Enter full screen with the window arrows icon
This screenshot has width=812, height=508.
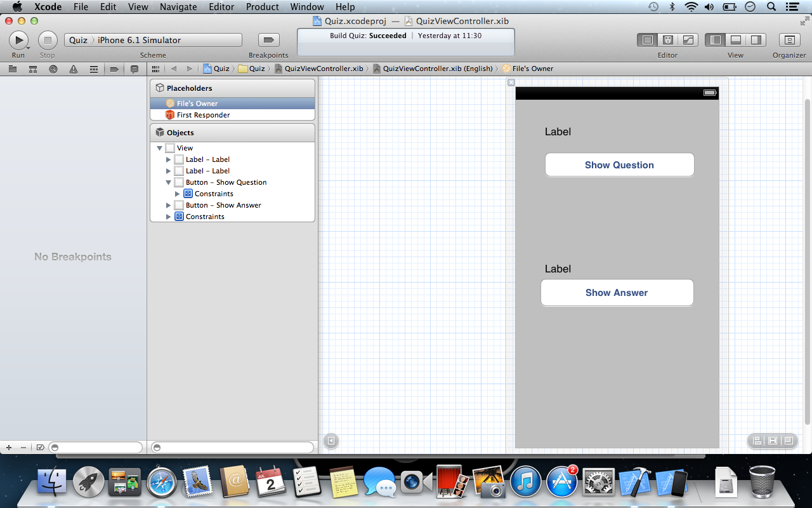point(804,21)
